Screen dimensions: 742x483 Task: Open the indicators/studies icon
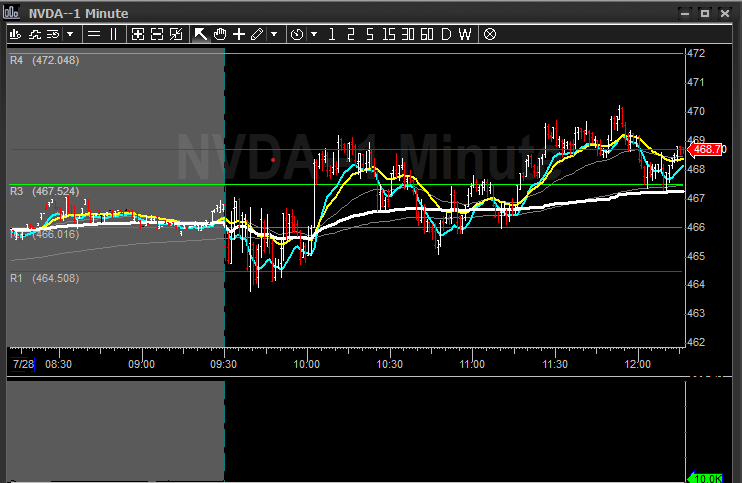coord(35,34)
